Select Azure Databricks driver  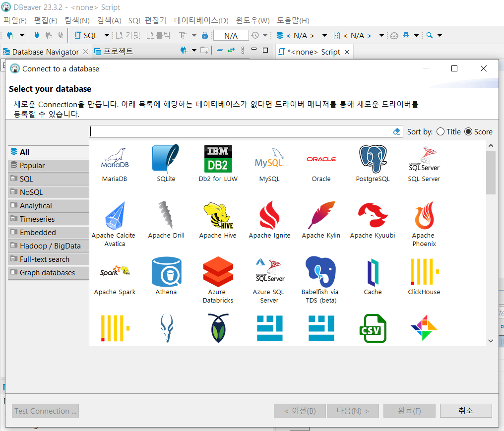click(218, 280)
